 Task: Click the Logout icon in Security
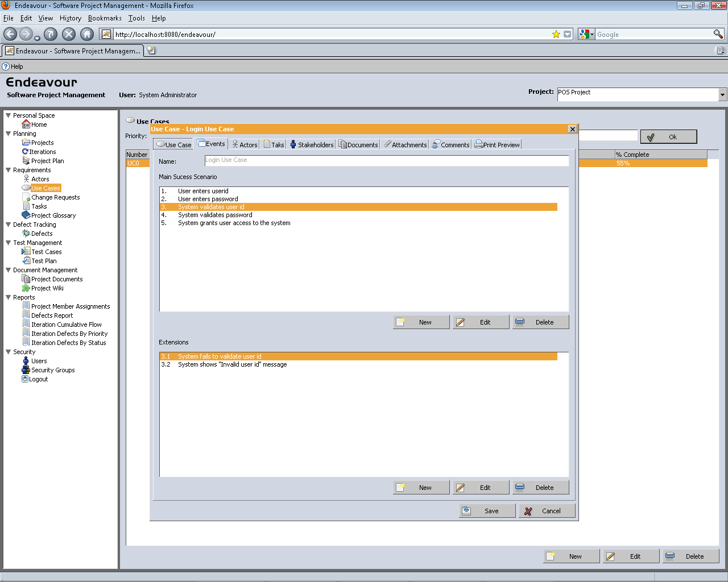pyautogui.click(x=25, y=379)
